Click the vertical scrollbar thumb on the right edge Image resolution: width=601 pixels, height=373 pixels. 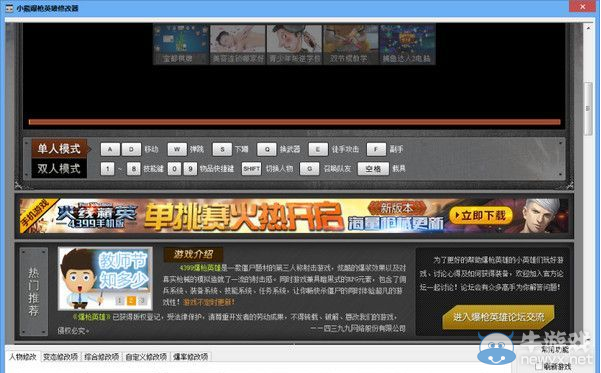tap(588, 108)
